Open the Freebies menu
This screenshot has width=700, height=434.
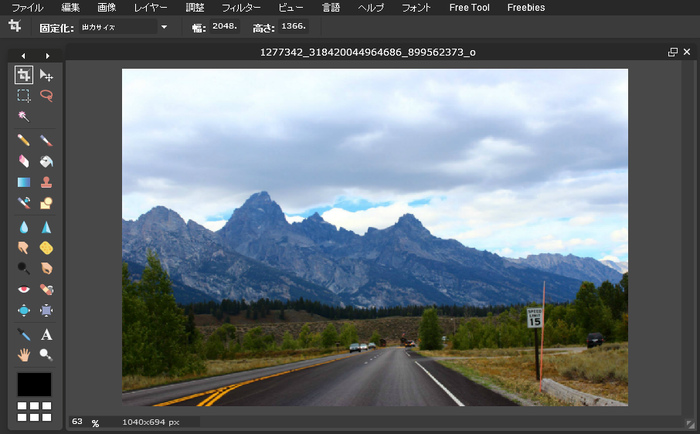pyautogui.click(x=526, y=8)
